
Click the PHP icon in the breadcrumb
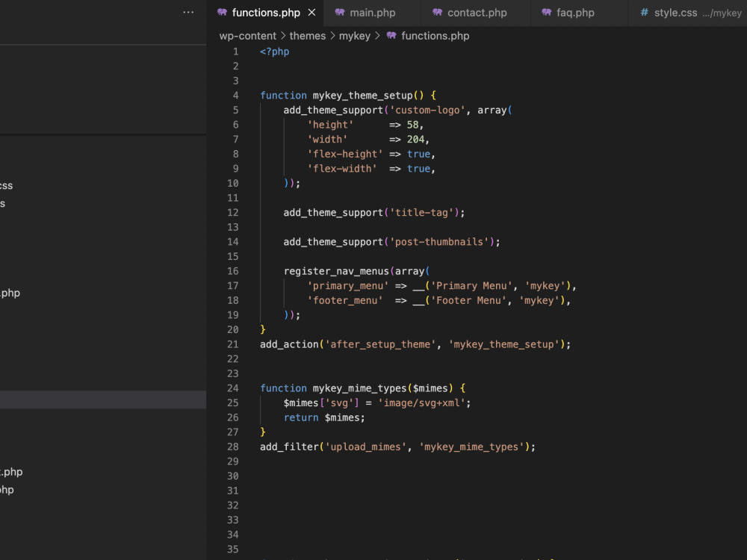pos(391,36)
